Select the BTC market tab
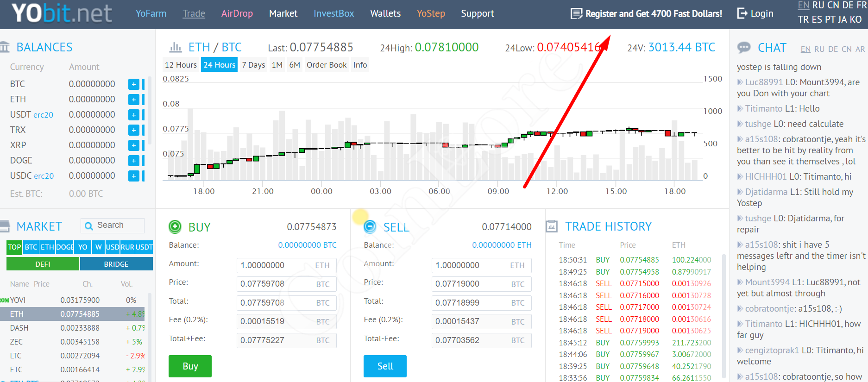The image size is (868, 382). (31, 247)
